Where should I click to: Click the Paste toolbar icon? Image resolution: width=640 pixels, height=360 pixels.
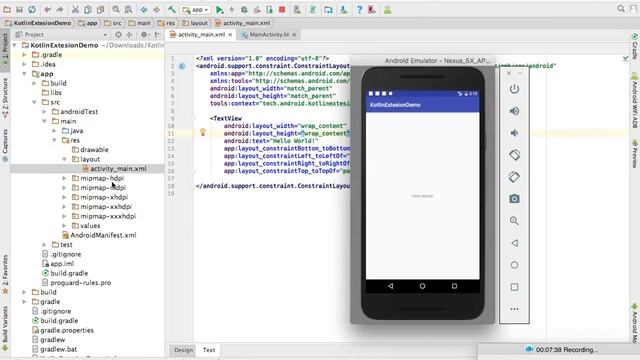[x=100, y=9]
